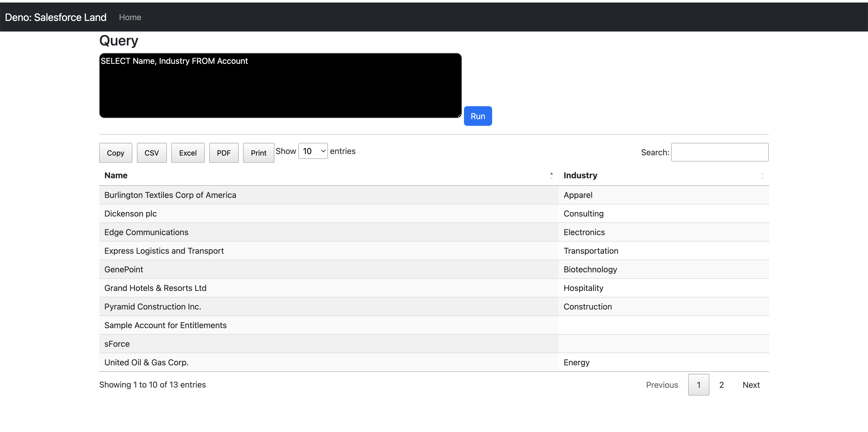The width and height of the screenshot is (868, 432).
Task: Focus the Search input field
Action: pos(719,152)
